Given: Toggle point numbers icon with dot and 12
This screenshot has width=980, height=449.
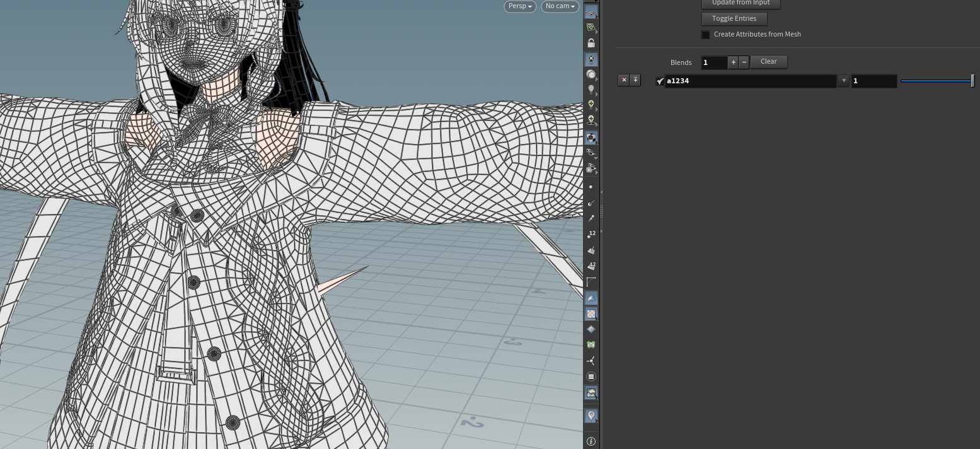Looking at the screenshot, I should click(591, 235).
